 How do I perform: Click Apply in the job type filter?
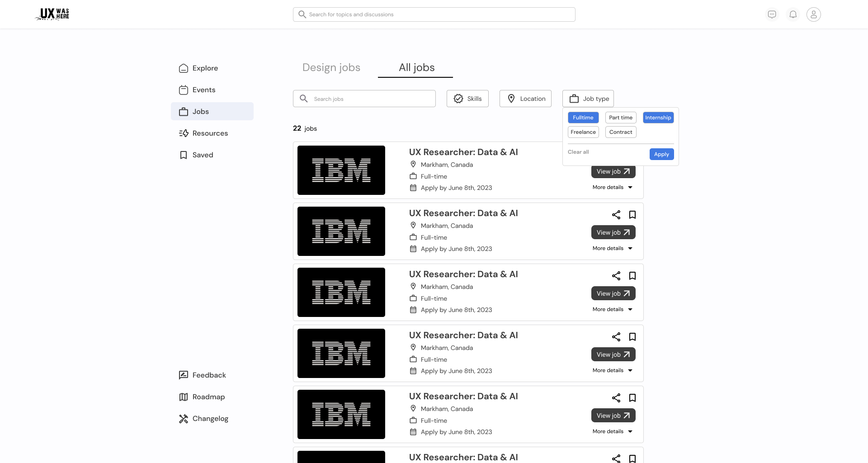pyautogui.click(x=661, y=154)
